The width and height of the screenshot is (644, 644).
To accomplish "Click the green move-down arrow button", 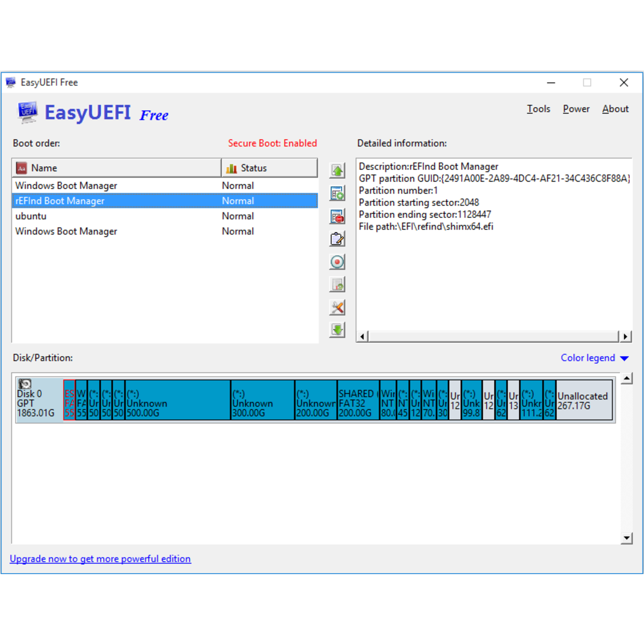I will pyautogui.click(x=337, y=330).
